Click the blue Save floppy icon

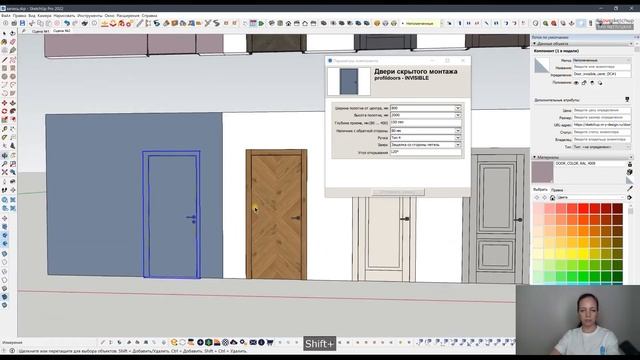(22, 23)
